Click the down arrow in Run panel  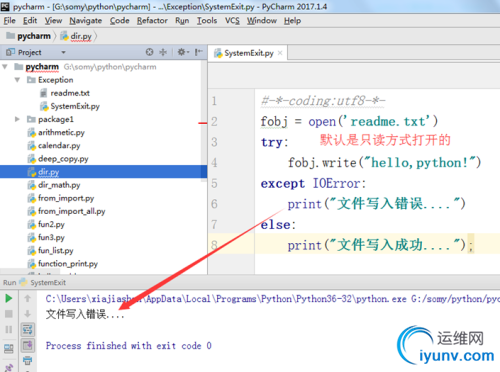point(27,314)
